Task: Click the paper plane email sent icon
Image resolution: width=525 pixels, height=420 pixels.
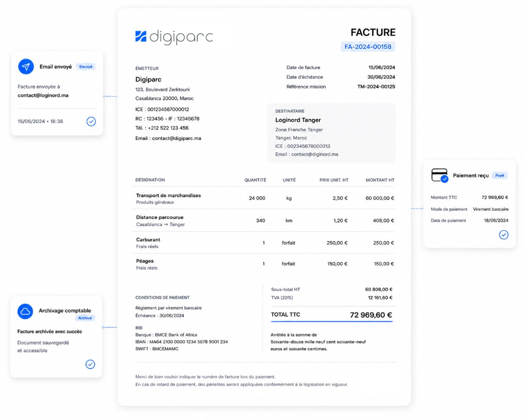Action: (26, 66)
